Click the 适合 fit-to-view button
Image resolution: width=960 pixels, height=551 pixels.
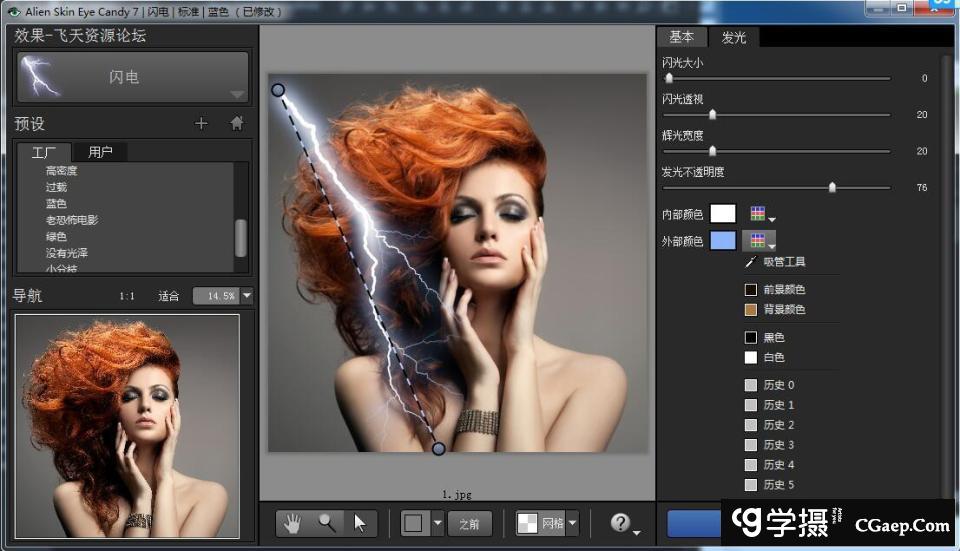pos(168,296)
